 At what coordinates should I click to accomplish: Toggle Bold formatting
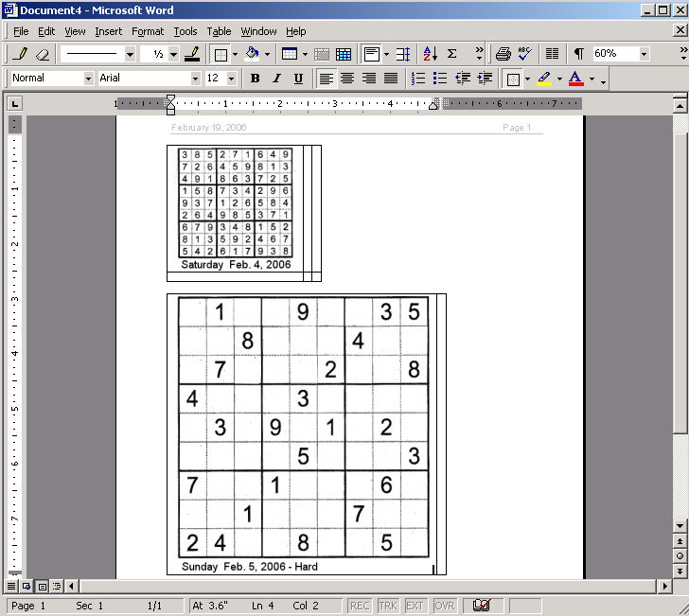click(255, 79)
